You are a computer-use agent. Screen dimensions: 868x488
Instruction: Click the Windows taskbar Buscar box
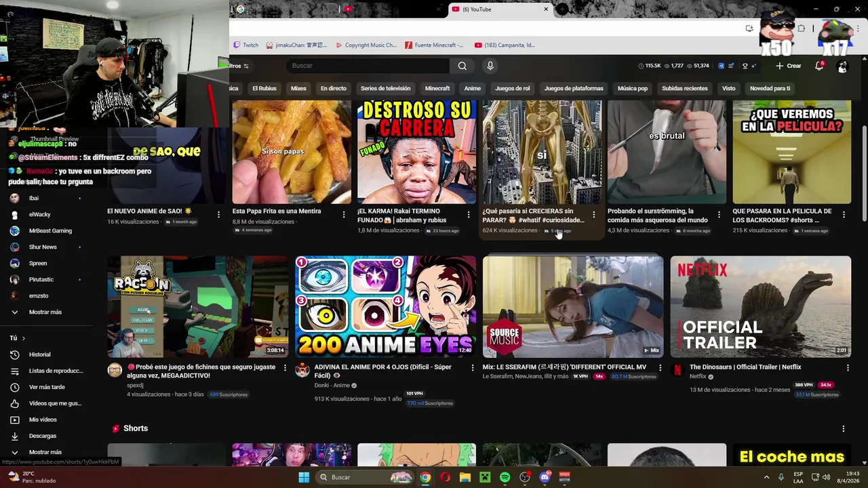point(366,477)
